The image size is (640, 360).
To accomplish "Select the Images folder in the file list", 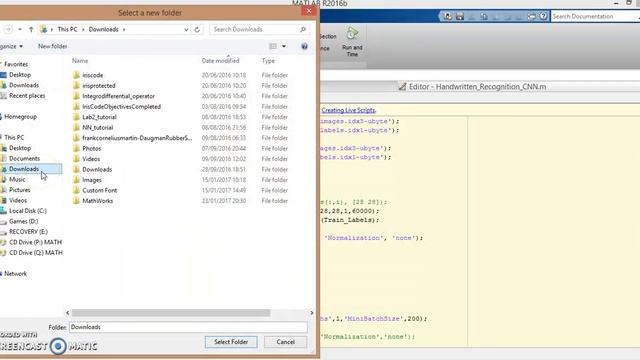I will (92, 180).
